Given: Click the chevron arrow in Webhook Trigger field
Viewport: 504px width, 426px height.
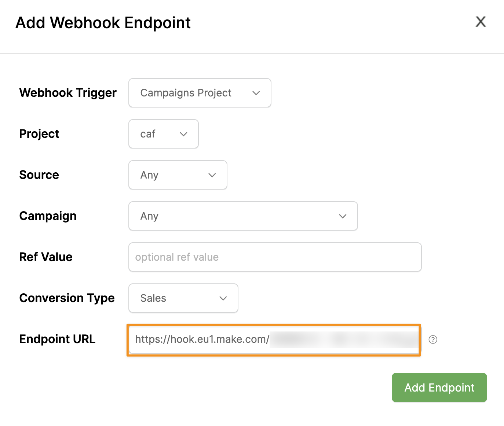Looking at the screenshot, I should pos(256,93).
